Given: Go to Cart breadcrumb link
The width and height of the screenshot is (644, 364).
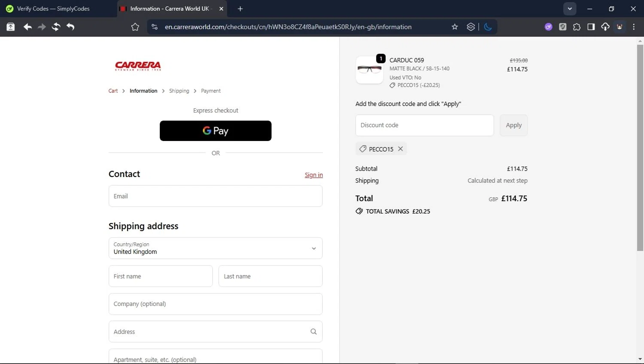Looking at the screenshot, I should pyautogui.click(x=113, y=91).
